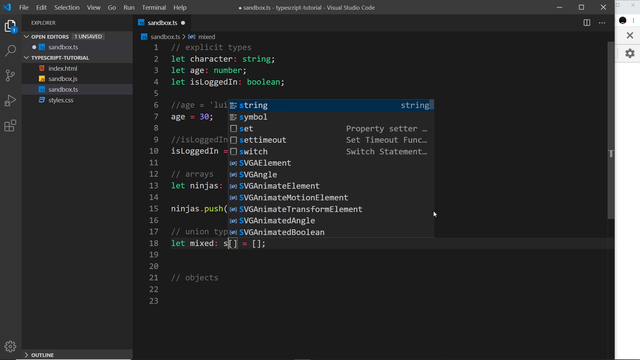Open the Edit menu
The image size is (640, 360).
pyautogui.click(x=41, y=7)
